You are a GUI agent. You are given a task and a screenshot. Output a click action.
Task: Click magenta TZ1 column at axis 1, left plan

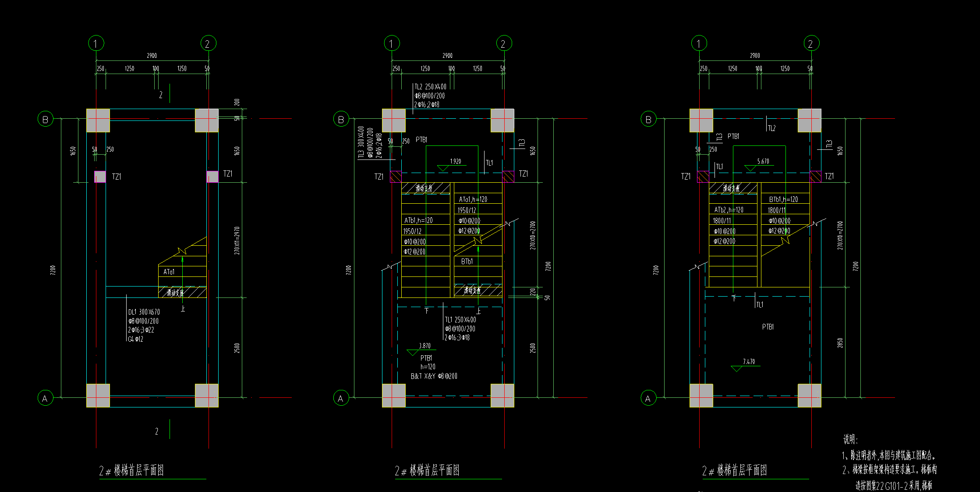tap(100, 177)
